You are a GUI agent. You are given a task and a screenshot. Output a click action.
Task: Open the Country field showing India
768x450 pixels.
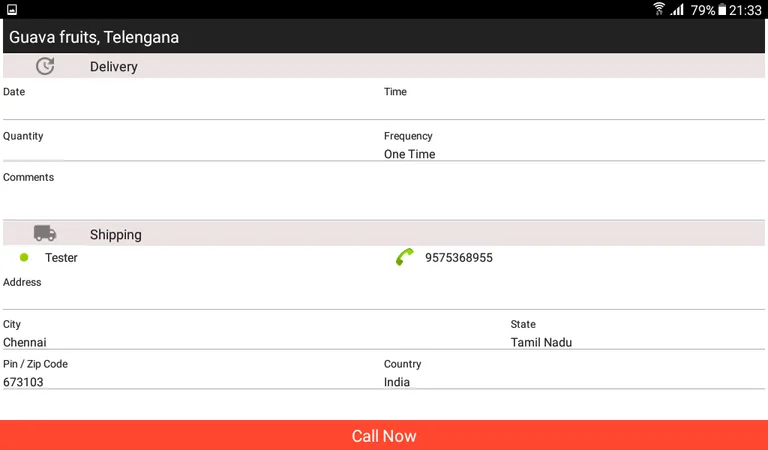point(572,382)
